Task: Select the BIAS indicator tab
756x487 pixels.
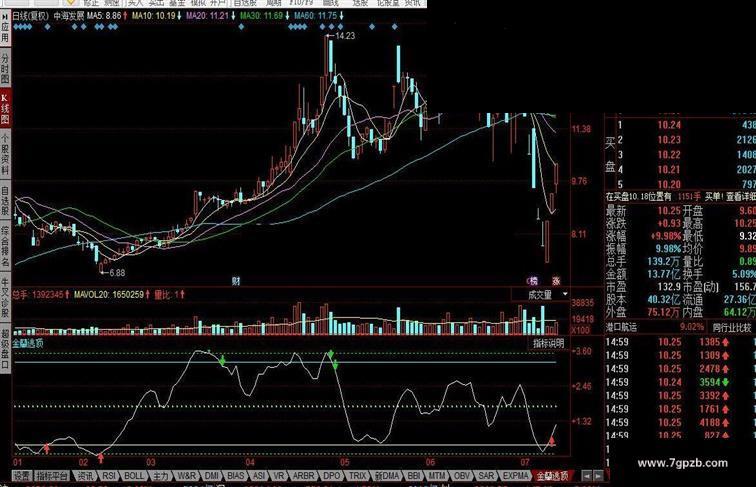Action: coord(236,476)
